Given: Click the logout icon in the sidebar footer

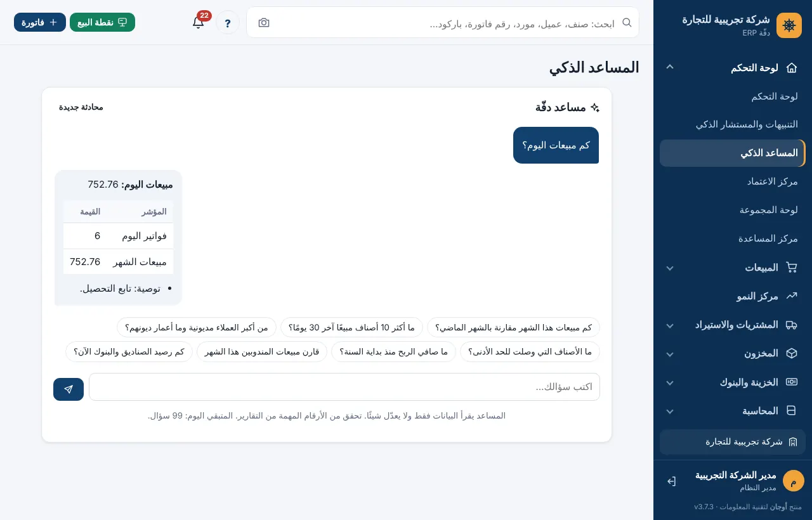Looking at the screenshot, I should click(671, 481).
